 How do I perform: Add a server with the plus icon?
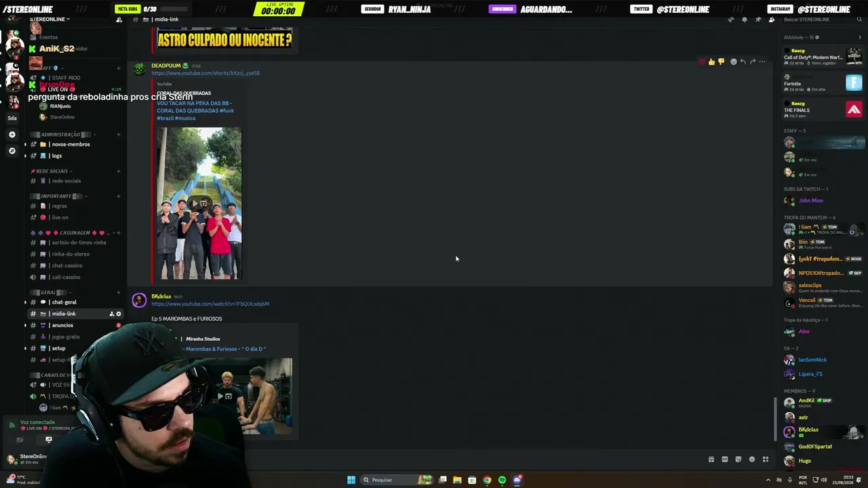(x=12, y=135)
